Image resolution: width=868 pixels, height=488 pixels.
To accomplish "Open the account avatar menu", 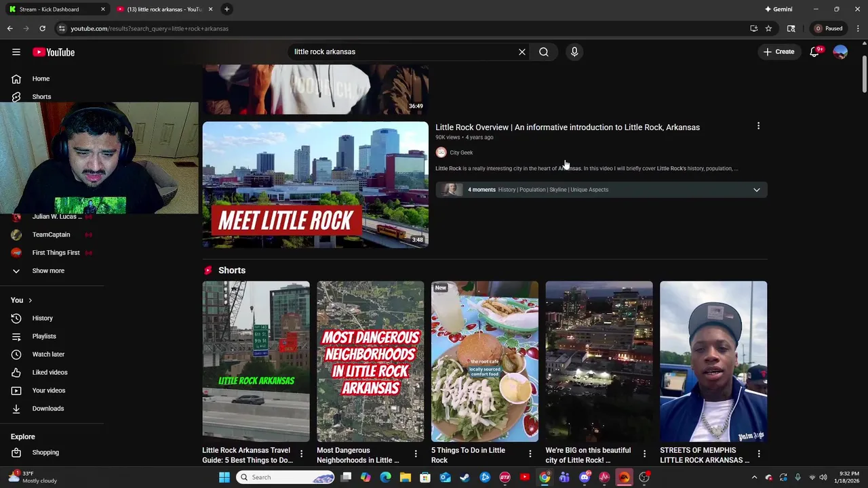I will (840, 52).
